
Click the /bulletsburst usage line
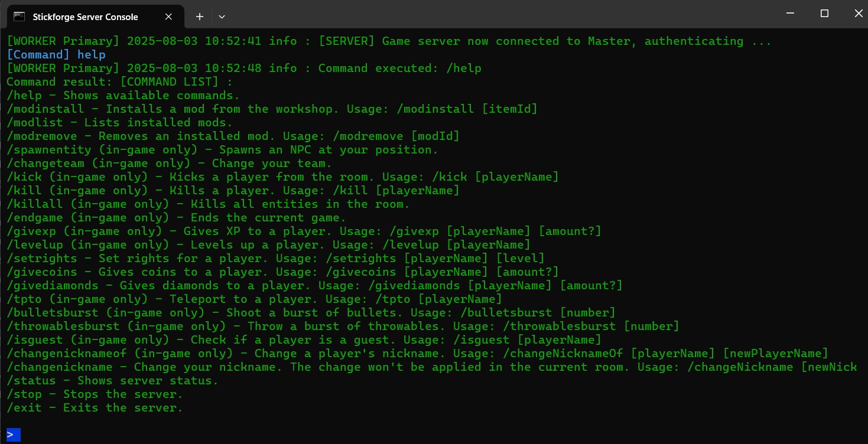pyautogui.click(x=311, y=313)
